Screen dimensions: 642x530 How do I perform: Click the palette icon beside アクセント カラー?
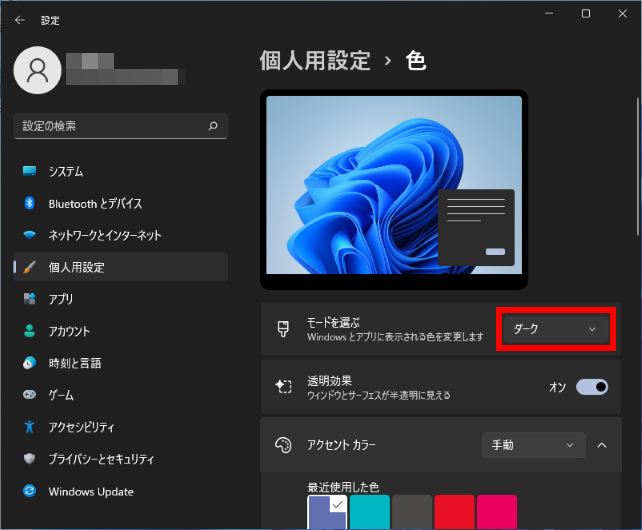tap(283, 445)
